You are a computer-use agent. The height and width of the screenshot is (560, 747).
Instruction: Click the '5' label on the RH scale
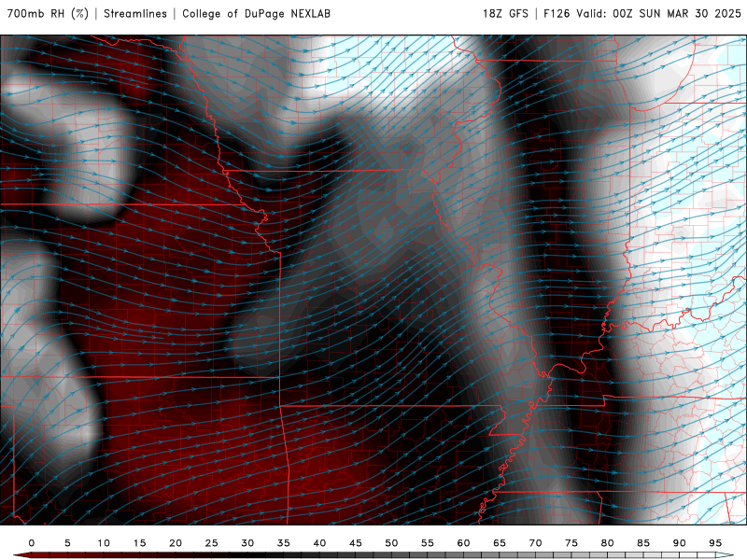(67, 543)
